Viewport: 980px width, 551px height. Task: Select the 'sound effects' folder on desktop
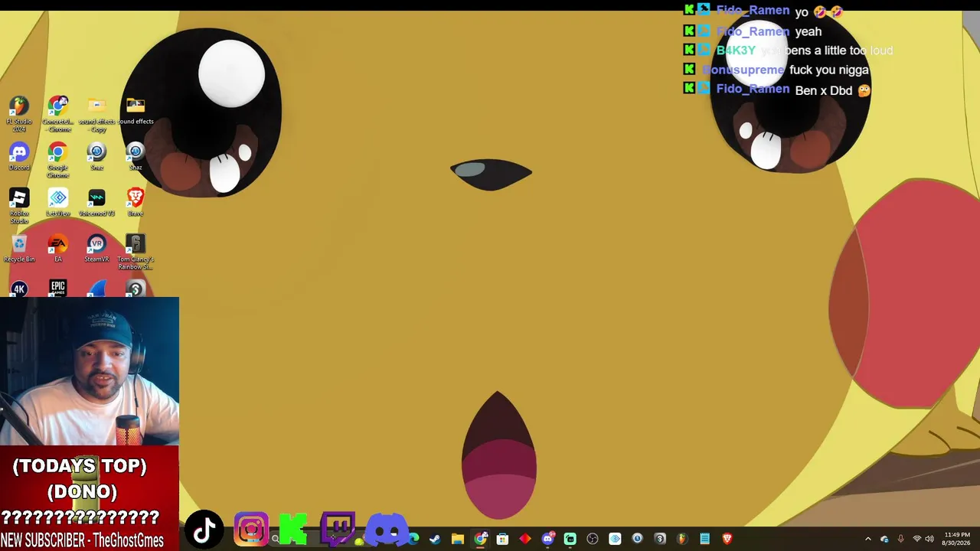tap(136, 111)
